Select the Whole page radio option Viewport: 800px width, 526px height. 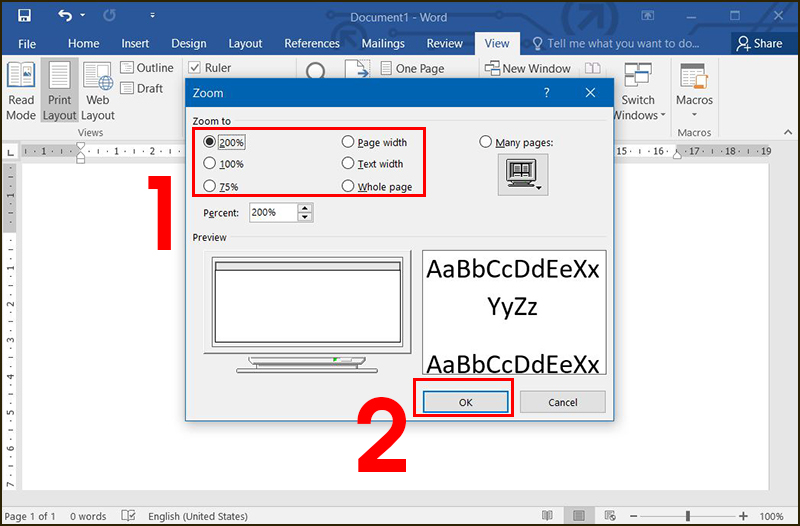pyautogui.click(x=347, y=186)
